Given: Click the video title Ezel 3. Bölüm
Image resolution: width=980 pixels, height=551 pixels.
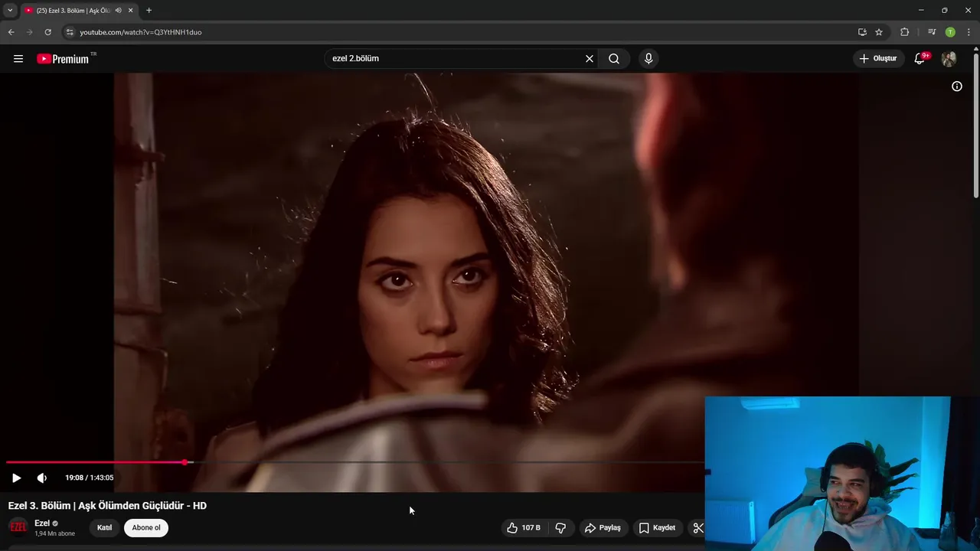Looking at the screenshot, I should 107,506.
